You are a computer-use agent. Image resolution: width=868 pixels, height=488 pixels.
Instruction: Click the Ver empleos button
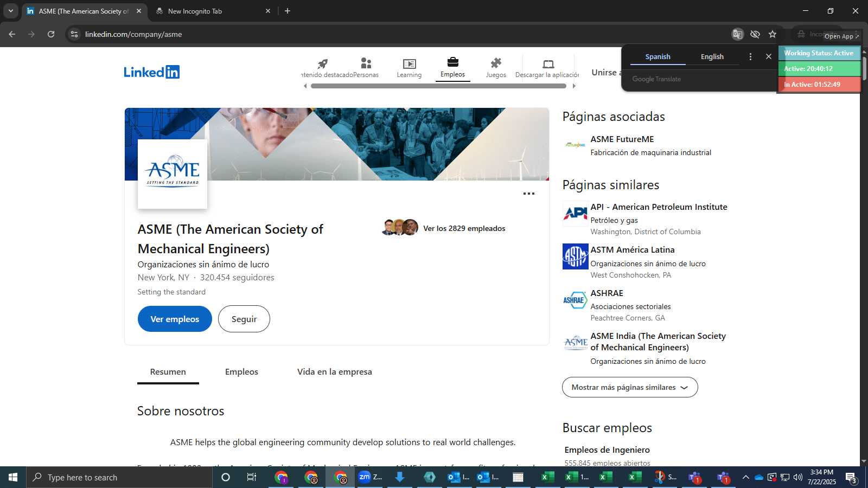tap(175, 319)
